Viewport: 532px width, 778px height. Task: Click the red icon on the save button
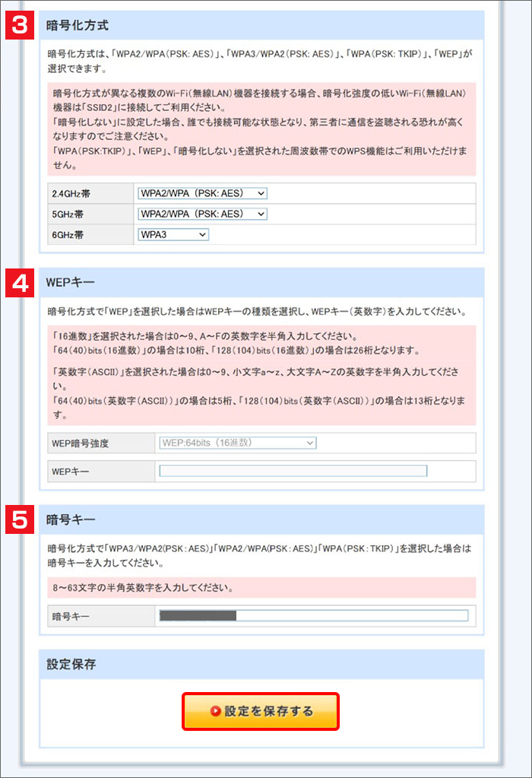(x=216, y=711)
